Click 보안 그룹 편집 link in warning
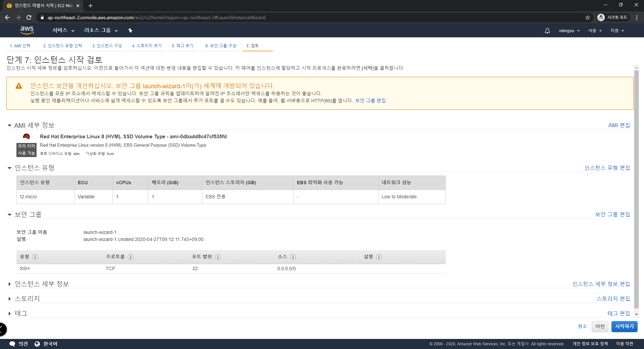This screenshot has width=644, height=349. tap(370, 101)
